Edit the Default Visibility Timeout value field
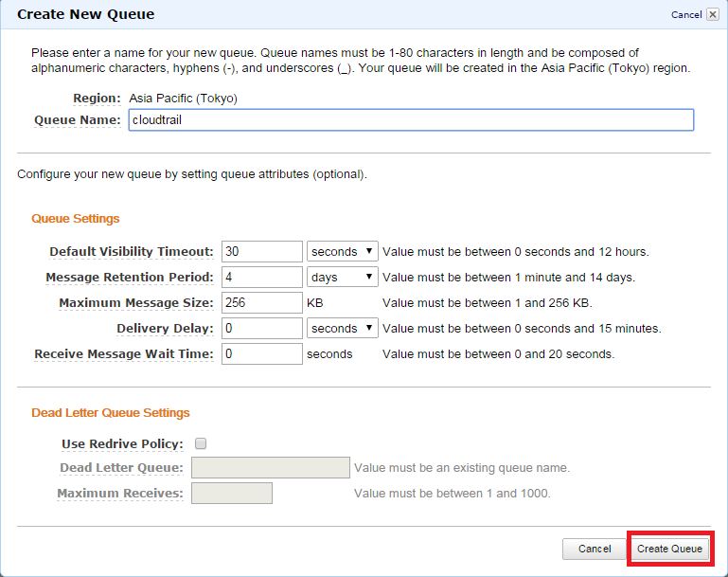The width and height of the screenshot is (728, 577). coord(262,251)
